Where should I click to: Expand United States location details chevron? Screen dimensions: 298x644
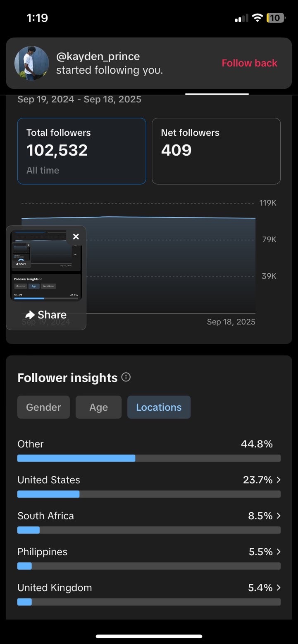point(279,480)
